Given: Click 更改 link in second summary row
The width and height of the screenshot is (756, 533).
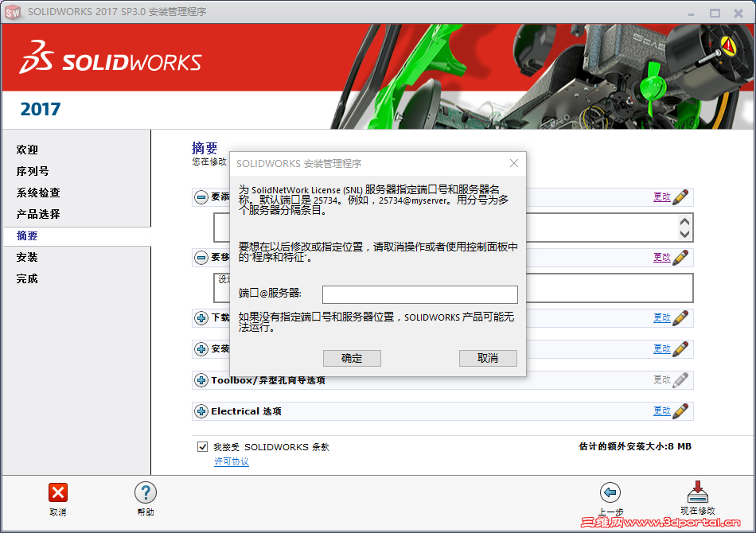Looking at the screenshot, I should pos(662,257).
